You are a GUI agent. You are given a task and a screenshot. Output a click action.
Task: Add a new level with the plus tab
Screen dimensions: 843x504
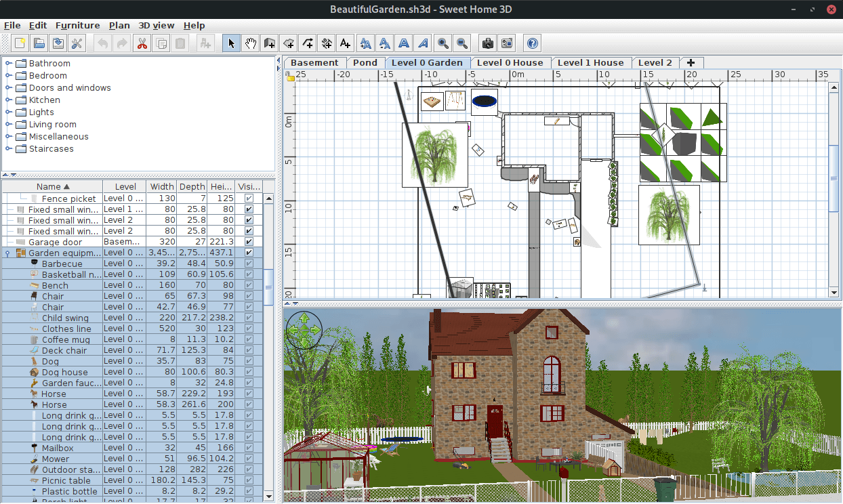point(691,62)
